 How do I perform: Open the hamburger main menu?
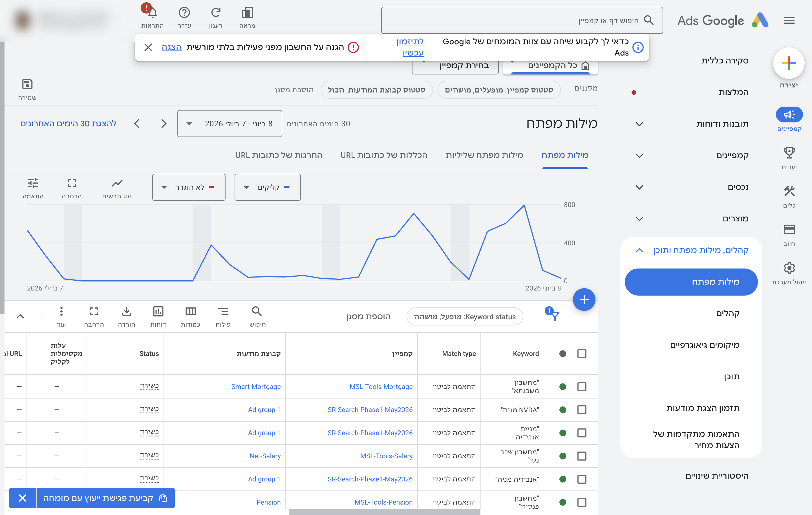coord(789,21)
